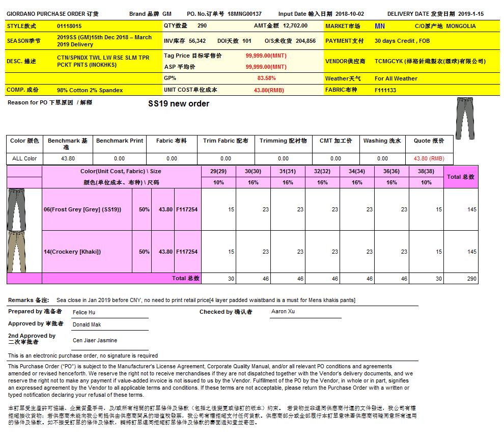Click the 14(Crockery [Khaki]) color label

(72, 252)
